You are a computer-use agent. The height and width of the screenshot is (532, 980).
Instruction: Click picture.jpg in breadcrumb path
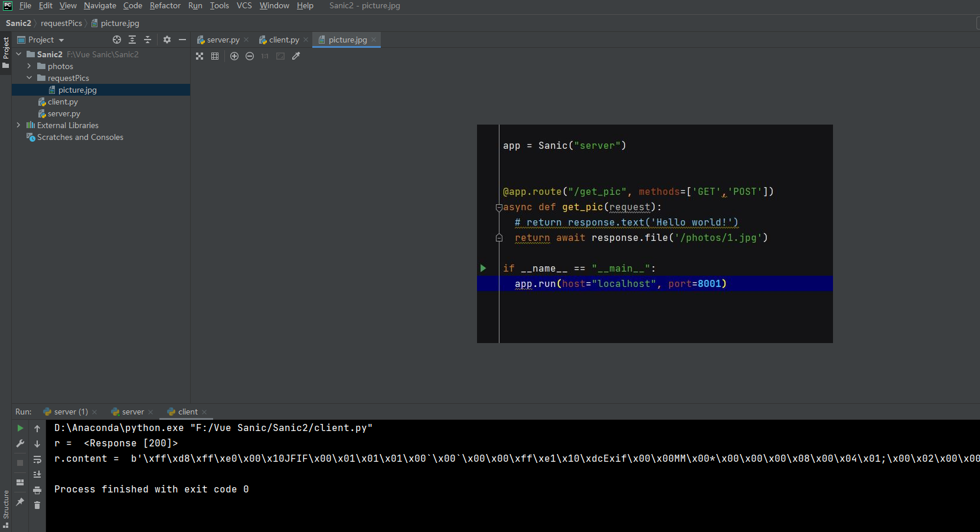tap(115, 23)
